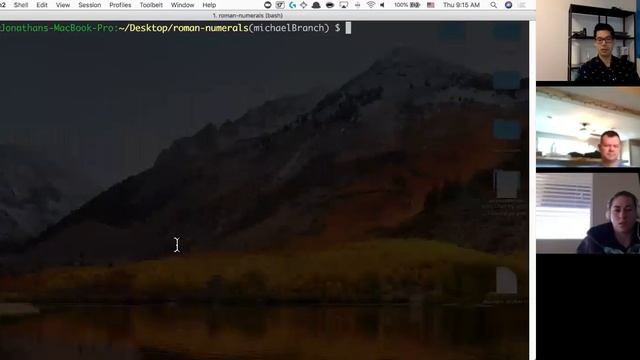Click the crosshair diamond menu bar icon
This screenshot has height=360, width=640.
[x=303, y=5]
